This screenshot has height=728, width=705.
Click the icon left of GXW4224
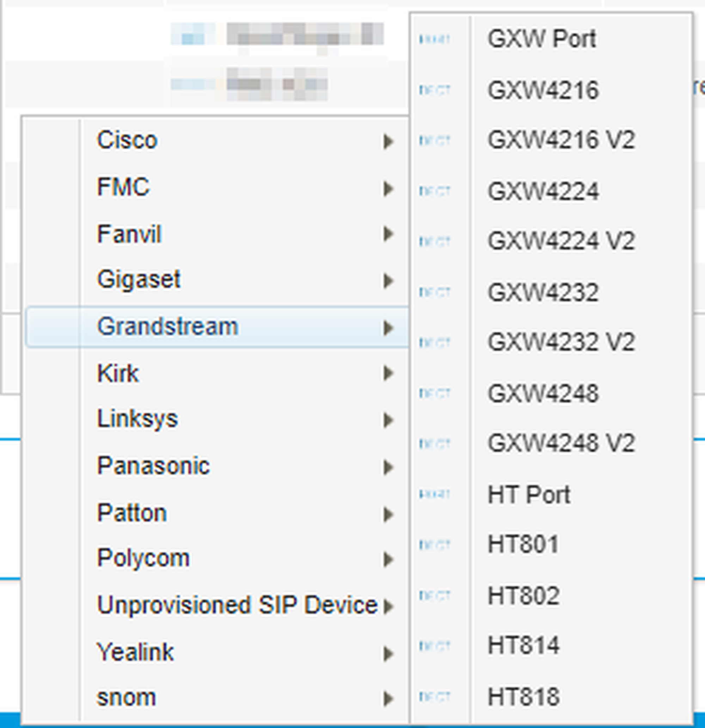pos(434,191)
